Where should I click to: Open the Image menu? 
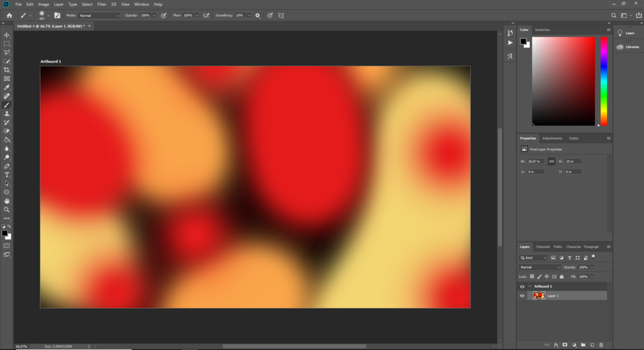pos(44,4)
